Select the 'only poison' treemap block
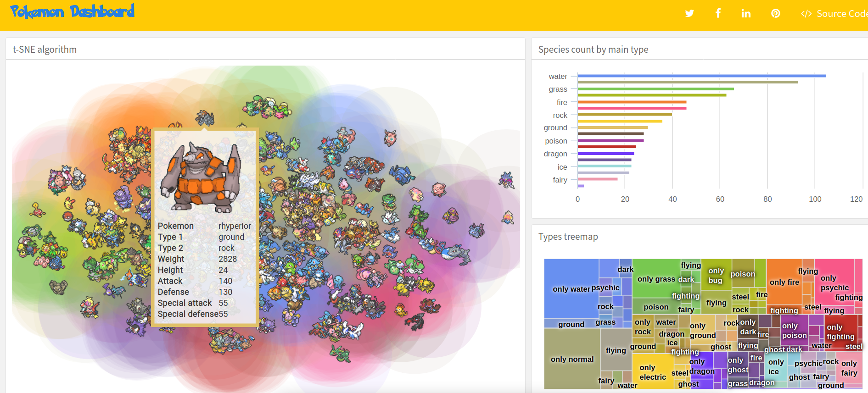This screenshot has height=393, width=868. click(794, 330)
